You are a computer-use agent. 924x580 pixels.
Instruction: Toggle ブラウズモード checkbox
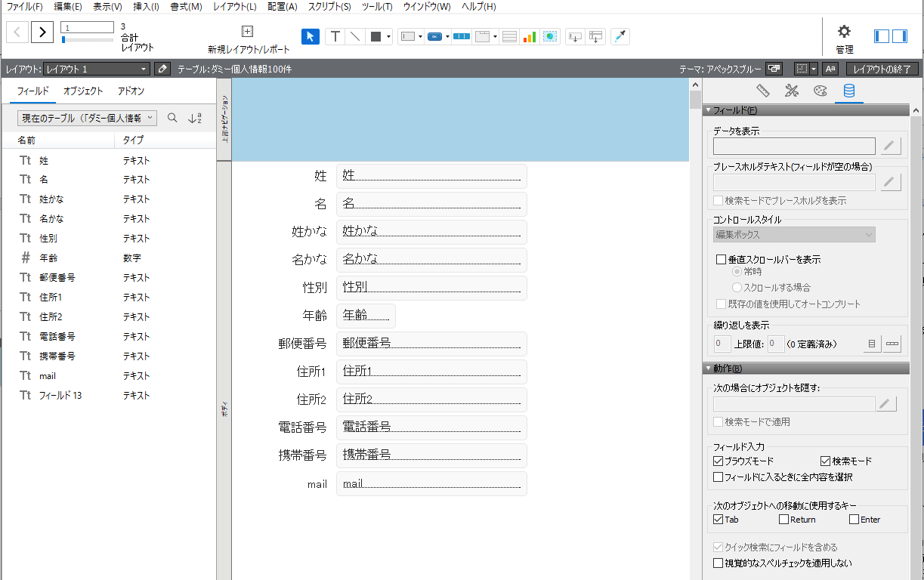(x=718, y=461)
